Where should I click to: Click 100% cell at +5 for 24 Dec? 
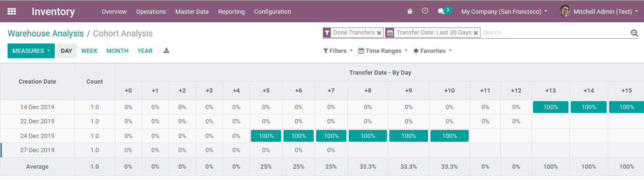click(x=266, y=136)
